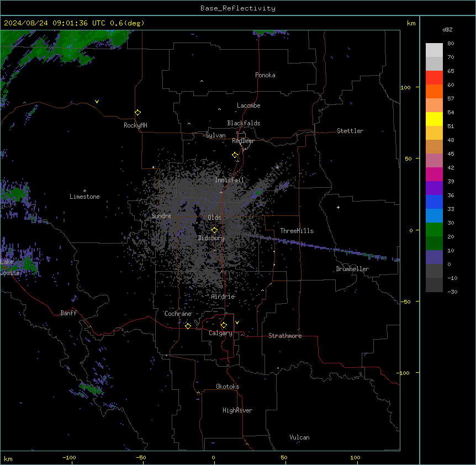Viewport: 476px width, 465px height.
Task: Pick the red 65-60 dBZ legend color
Action: coord(434,78)
